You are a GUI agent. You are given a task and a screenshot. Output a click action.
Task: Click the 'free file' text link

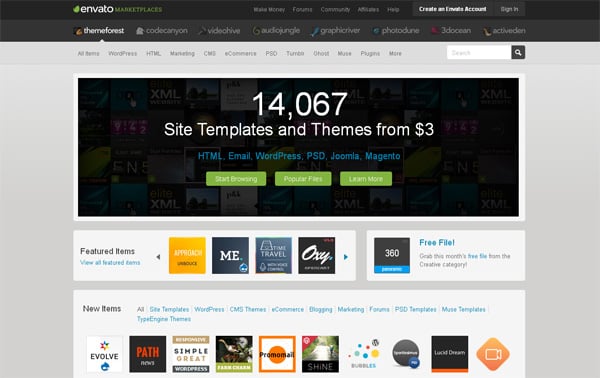point(477,256)
